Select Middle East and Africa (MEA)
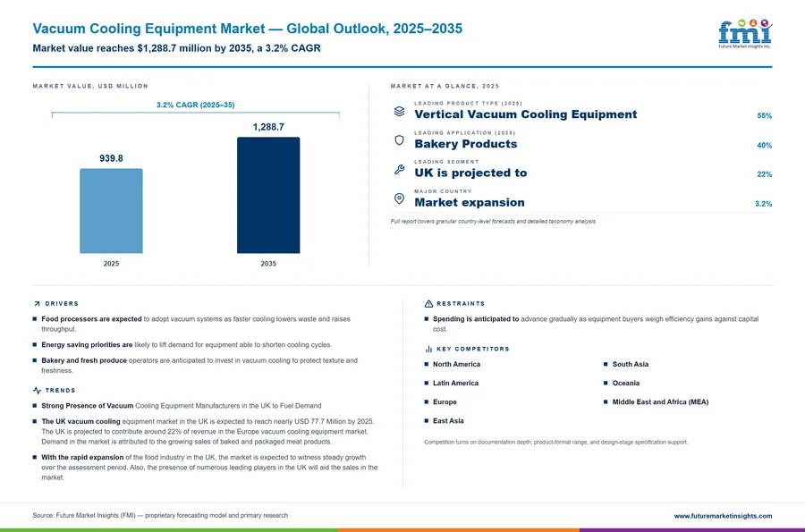The width and height of the screenshot is (805, 532). pyautogui.click(x=660, y=402)
